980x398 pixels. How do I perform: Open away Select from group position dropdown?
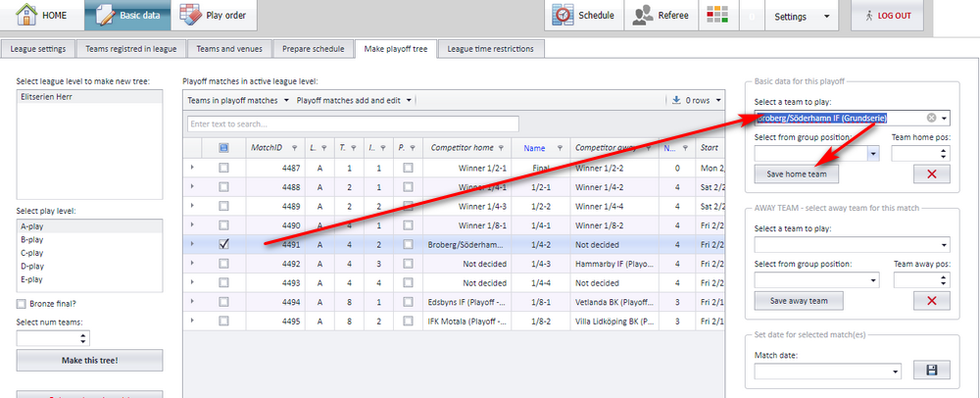(872, 280)
